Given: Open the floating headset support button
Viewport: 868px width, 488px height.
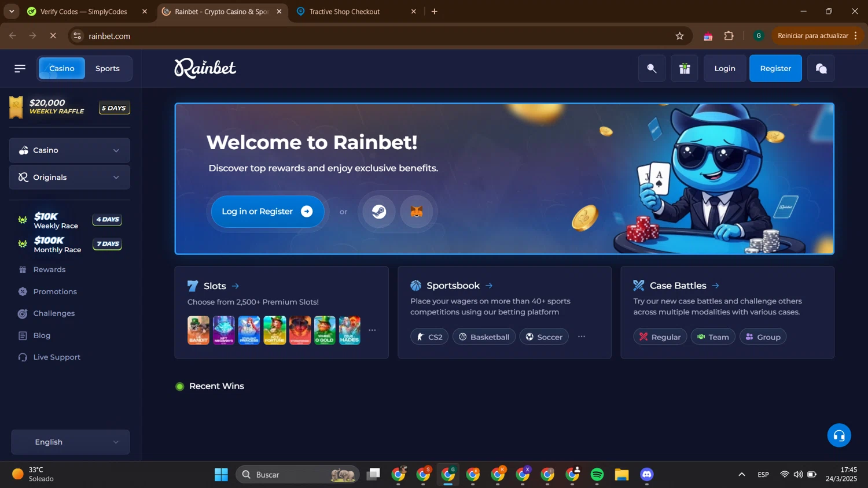Looking at the screenshot, I should click(839, 435).
